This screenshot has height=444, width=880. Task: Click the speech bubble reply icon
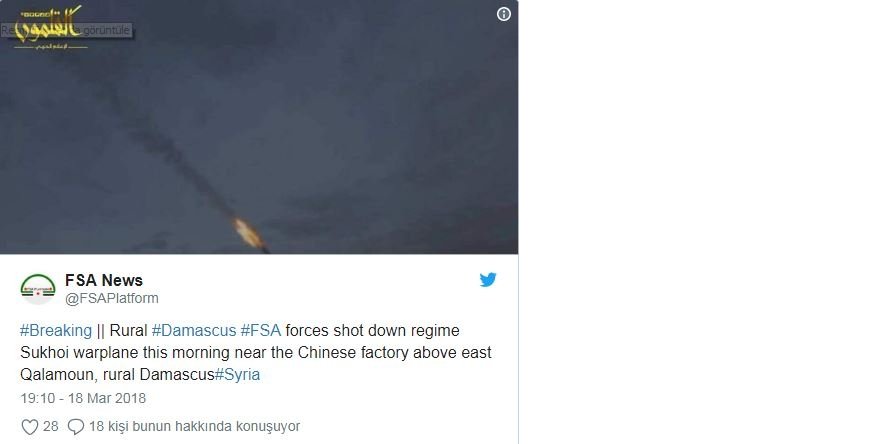[76, 427]
